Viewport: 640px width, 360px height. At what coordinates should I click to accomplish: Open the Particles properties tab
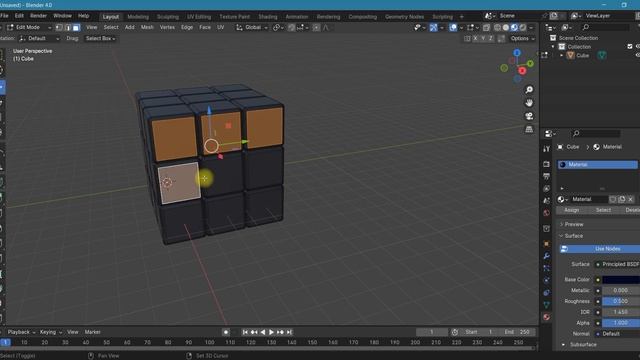[546, 268]
